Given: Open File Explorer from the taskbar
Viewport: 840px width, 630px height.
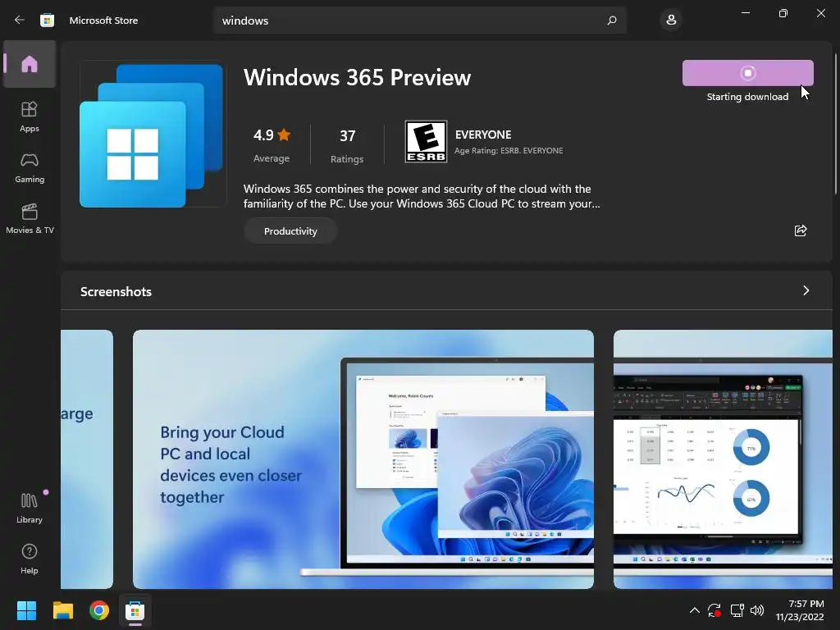Looking at the screenshot, I should click(x=62, y=610).
